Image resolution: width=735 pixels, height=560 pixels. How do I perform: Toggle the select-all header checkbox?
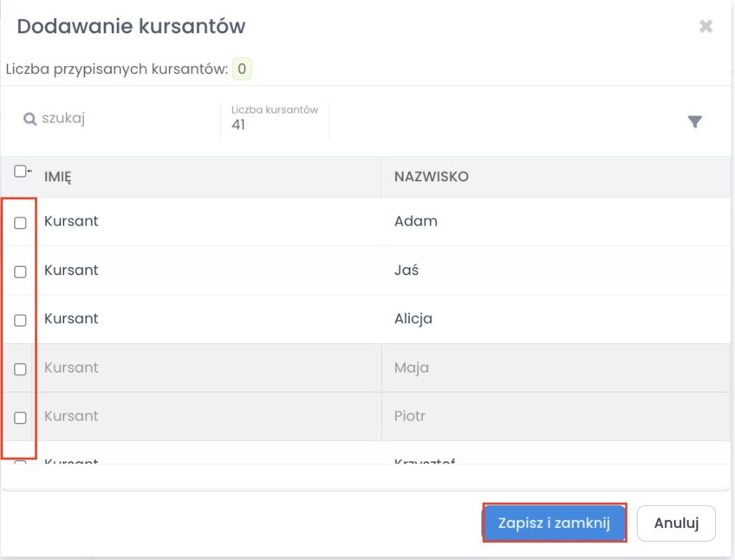click(20, 172)
